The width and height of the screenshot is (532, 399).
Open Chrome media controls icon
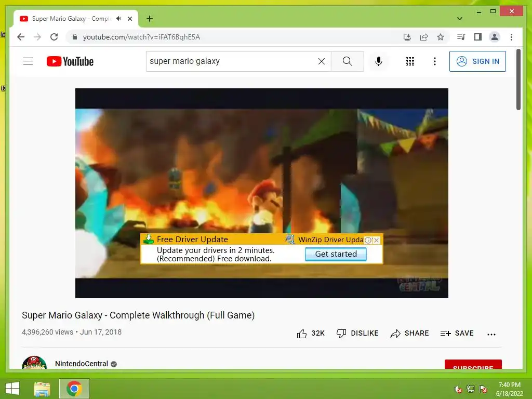(x=461, y=37)
